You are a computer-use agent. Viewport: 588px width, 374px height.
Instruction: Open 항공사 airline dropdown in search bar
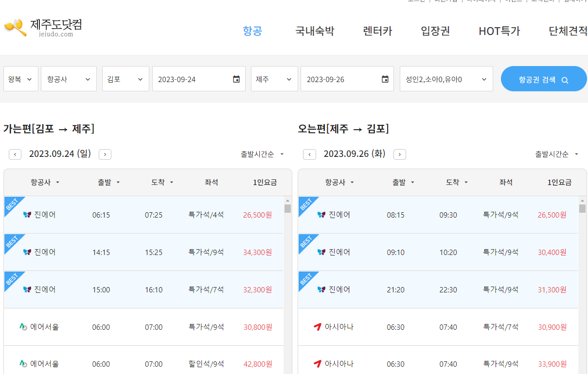69,79
